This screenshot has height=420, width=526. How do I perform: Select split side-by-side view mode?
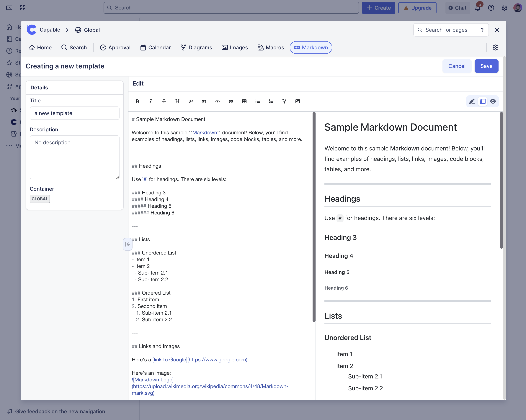click(482, 101)
